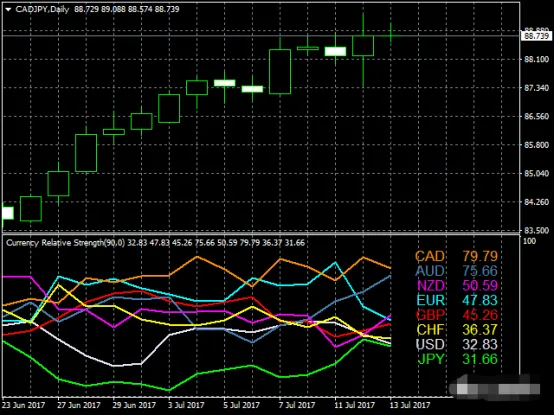
Task: Click the CAD strength value 79.79
Action: click(x=480, y=256)
